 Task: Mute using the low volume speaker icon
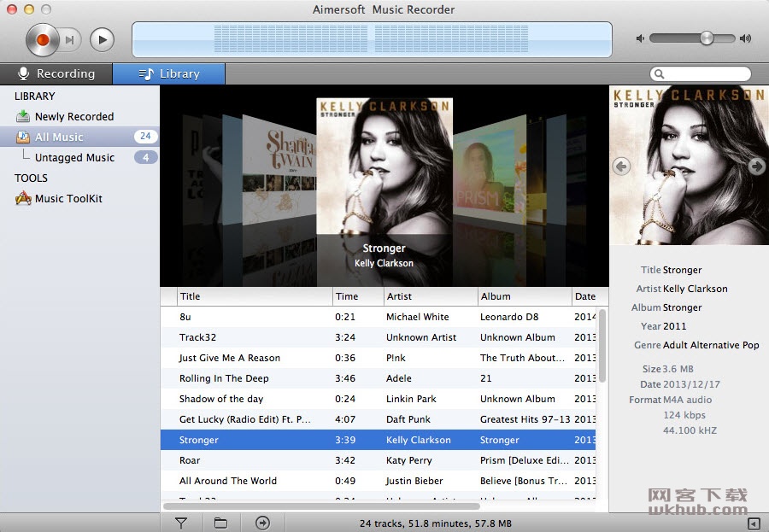pyautogui.click(x=639, y=38)
